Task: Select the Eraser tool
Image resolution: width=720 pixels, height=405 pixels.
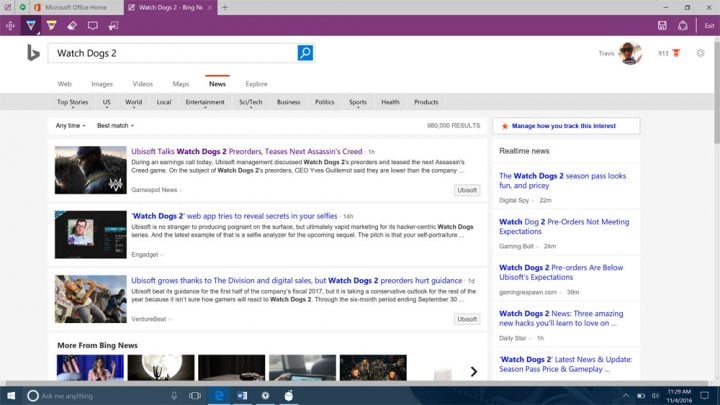Action: 72,26
